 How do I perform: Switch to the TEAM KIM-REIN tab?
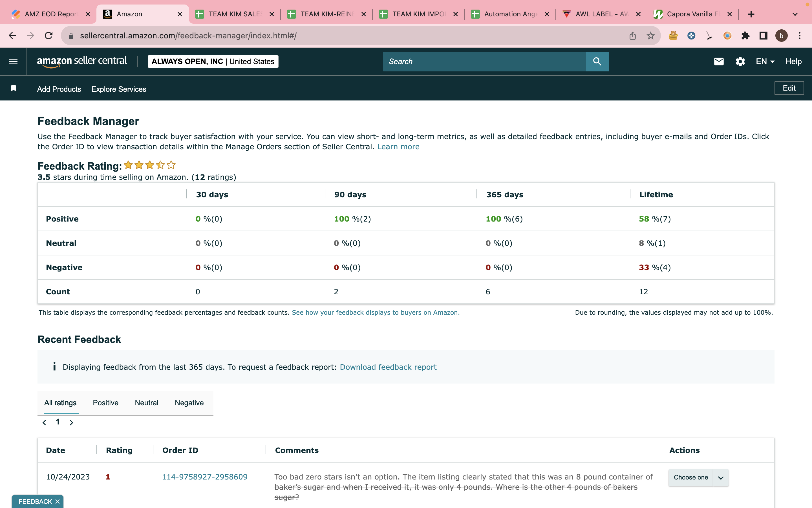327,14
